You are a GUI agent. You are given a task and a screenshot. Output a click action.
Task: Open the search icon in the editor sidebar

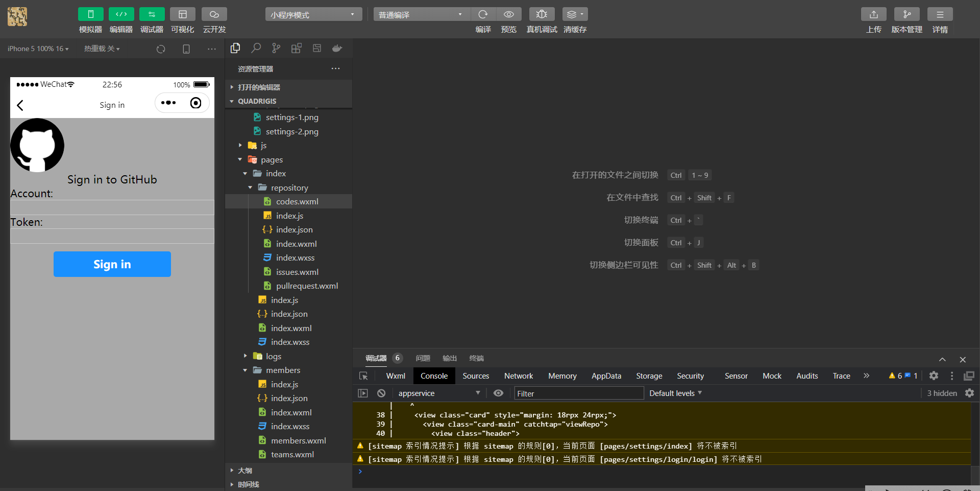point(256,48)
